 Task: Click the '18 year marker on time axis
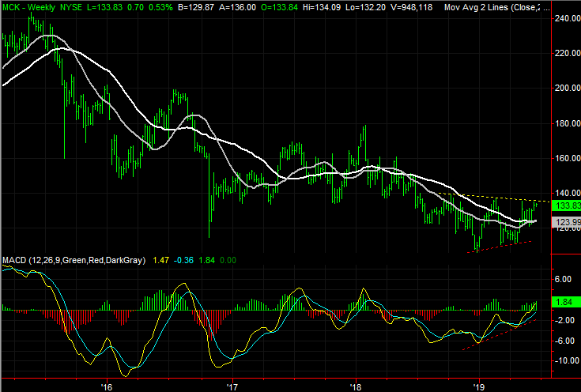356,386
